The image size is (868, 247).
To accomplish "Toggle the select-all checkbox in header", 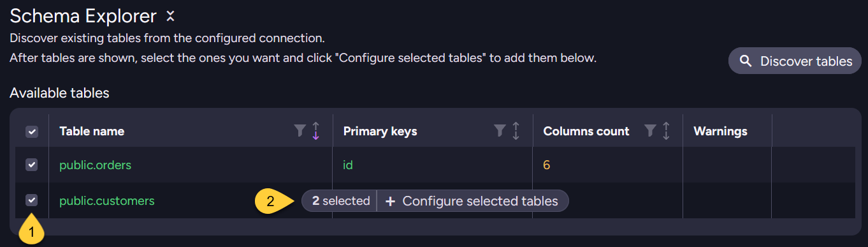I will (31, 131).
